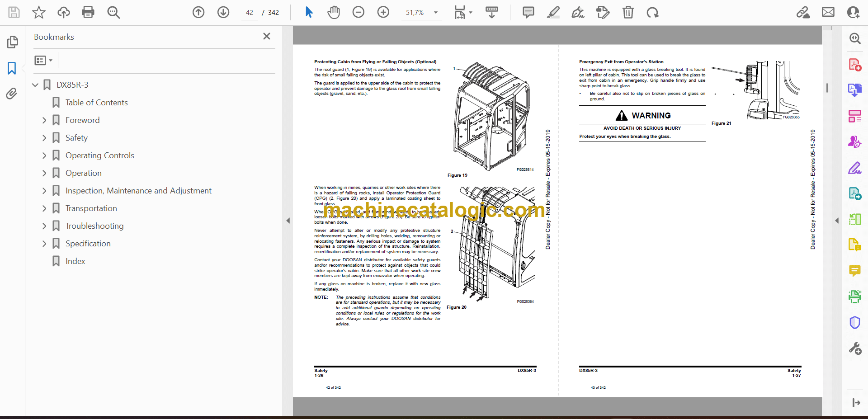Open Index bookmark
Screen dimensions: 868x419
tap(75, 261)
